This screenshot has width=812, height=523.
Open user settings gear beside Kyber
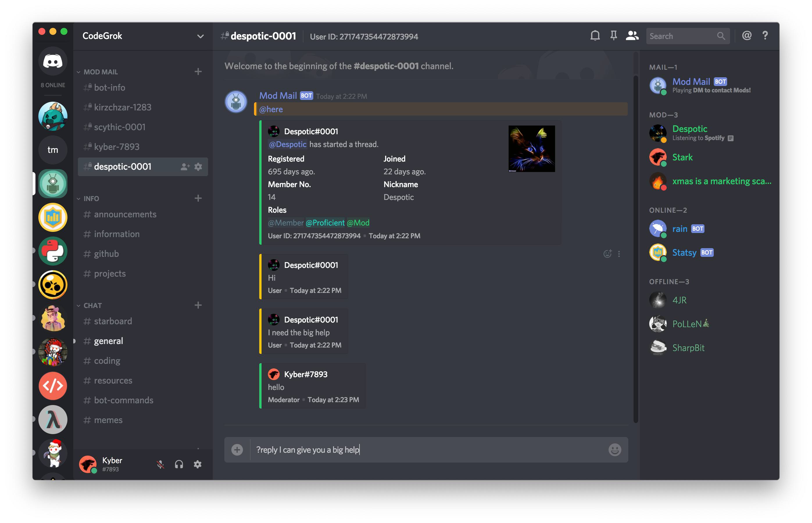point(198,464)
